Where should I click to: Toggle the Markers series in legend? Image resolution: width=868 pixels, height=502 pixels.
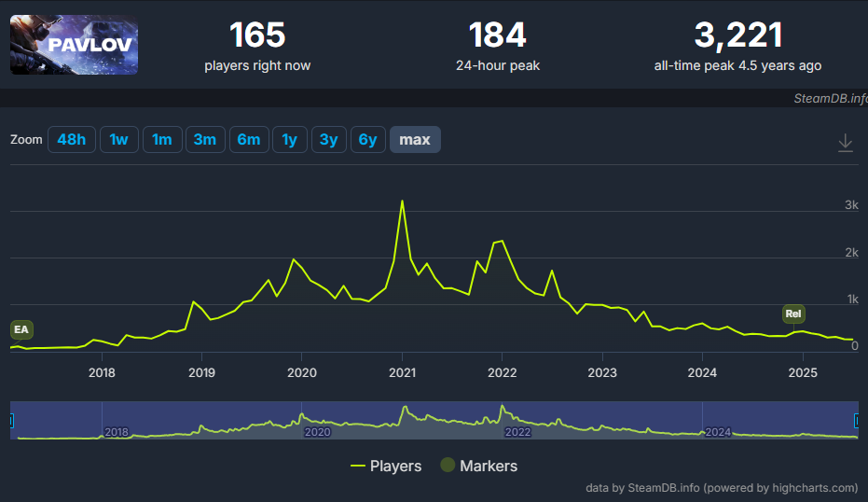(x=479, y=466)
